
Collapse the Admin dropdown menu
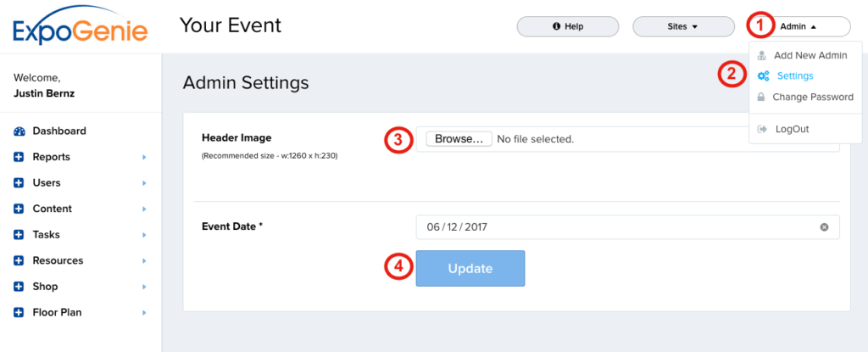[798, 26]
